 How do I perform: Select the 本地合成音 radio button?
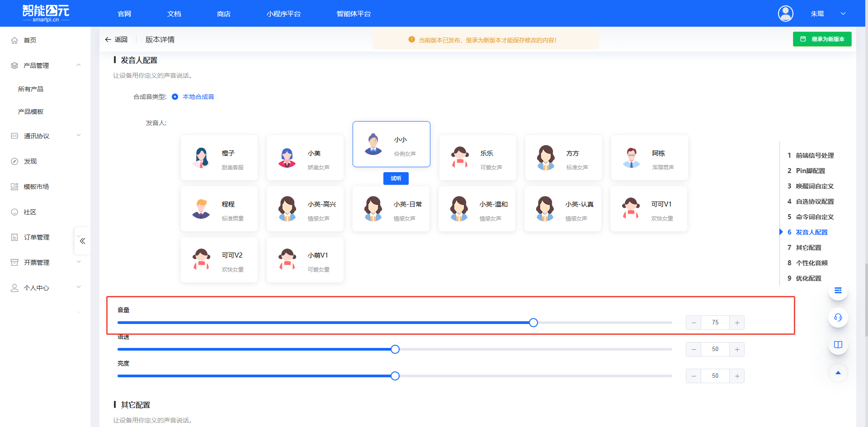(x=175, y=96)
